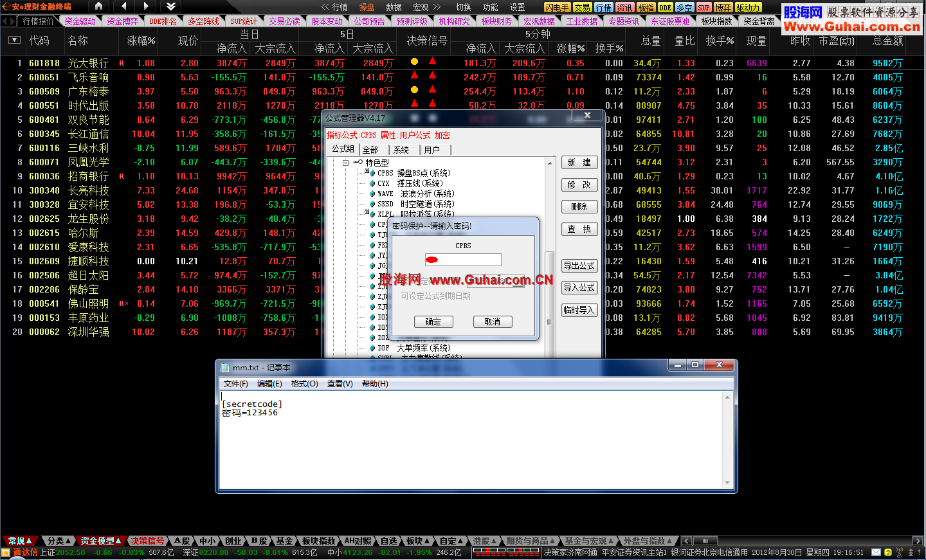926x560 pixels.
Task: Click the red 资讯 toolbar button
Action: click(624, 8)
